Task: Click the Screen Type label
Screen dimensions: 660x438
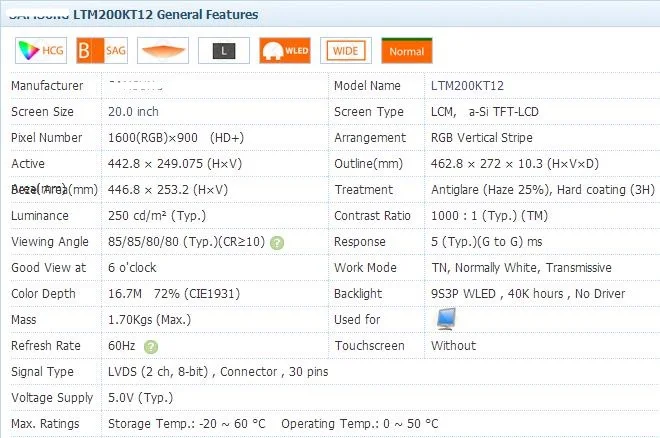Action: pos(369,112)
